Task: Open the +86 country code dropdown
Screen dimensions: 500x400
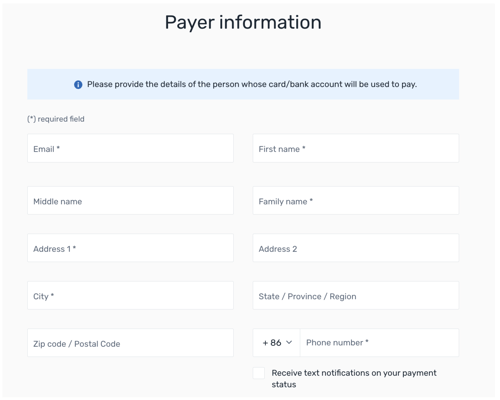Action: 277,343
